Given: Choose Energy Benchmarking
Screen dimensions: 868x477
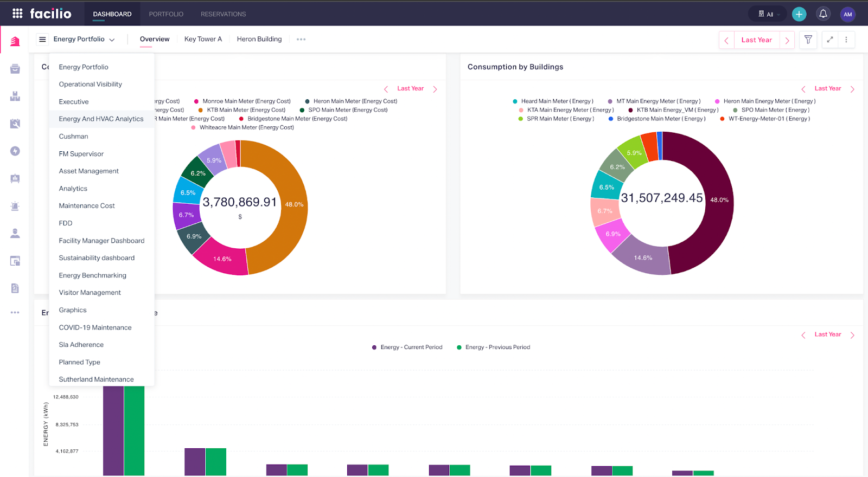Looking at the screenshot, I should point(101,275).
